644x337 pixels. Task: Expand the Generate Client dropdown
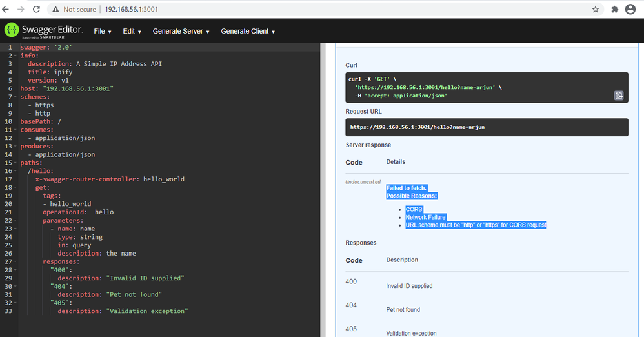[x=248, y=31]
